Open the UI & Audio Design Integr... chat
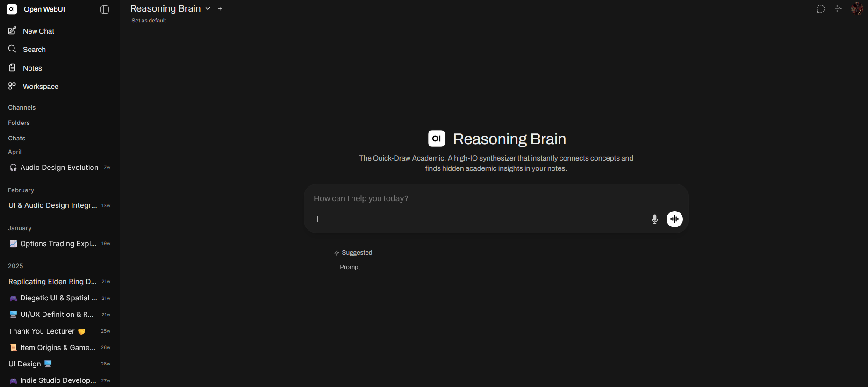 coord(60,205)
